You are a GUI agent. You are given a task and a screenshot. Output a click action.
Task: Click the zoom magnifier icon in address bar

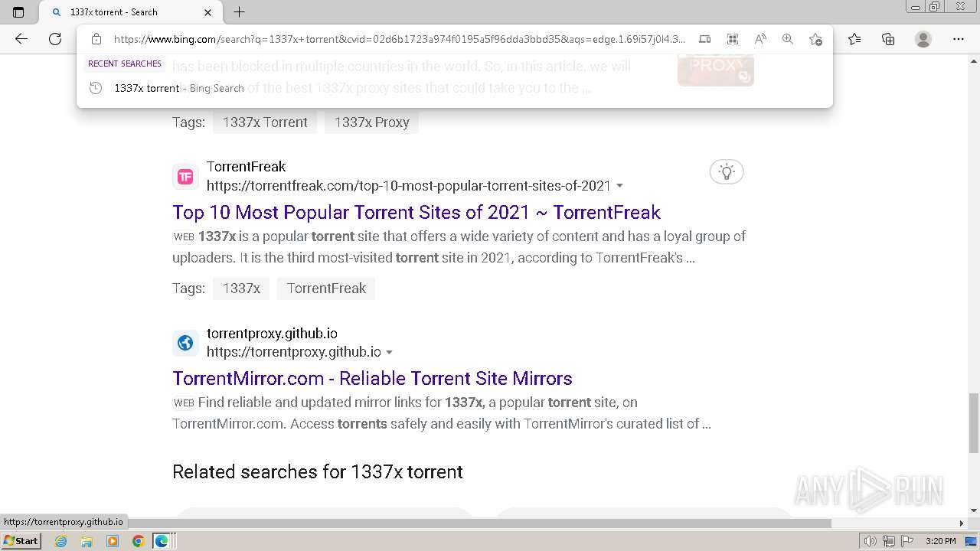(x=788, y=39)
